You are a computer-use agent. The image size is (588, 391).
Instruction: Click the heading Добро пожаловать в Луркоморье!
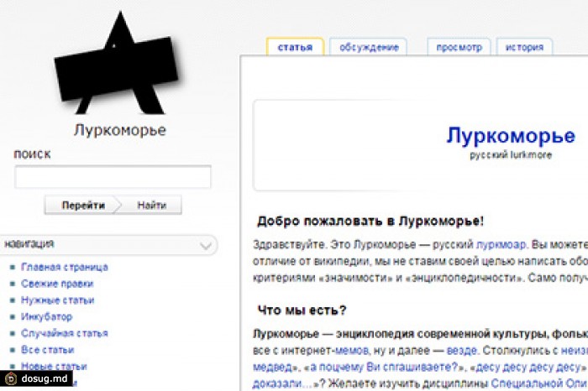[370, 221]
